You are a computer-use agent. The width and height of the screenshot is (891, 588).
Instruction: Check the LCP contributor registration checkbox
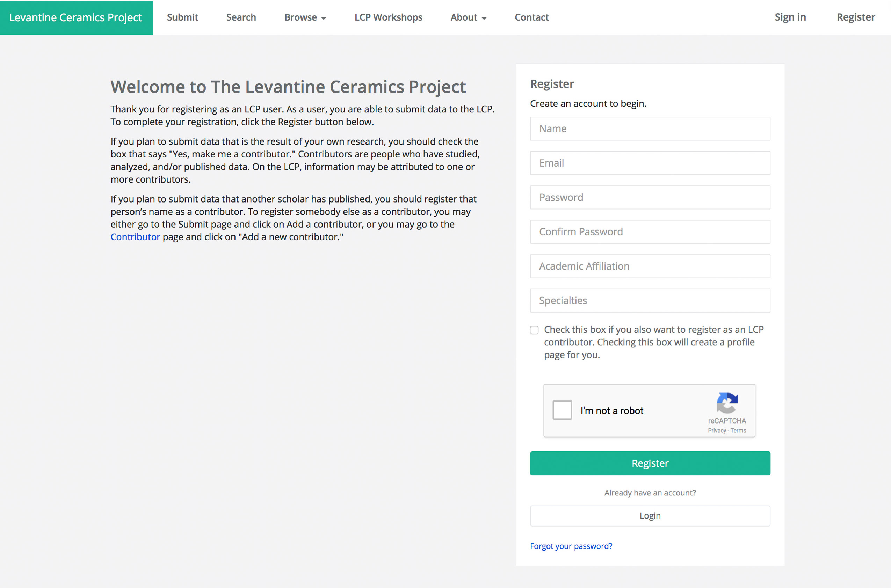(x=534, y=330)
